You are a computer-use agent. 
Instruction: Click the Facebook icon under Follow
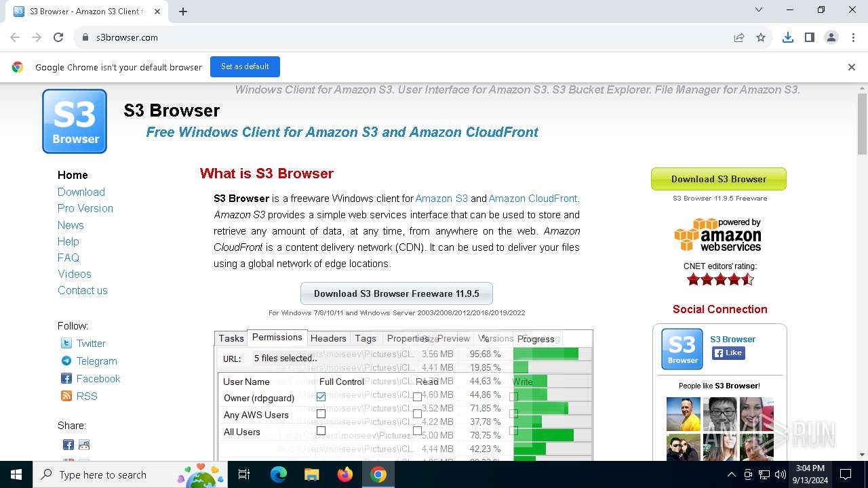click(66, 379)
